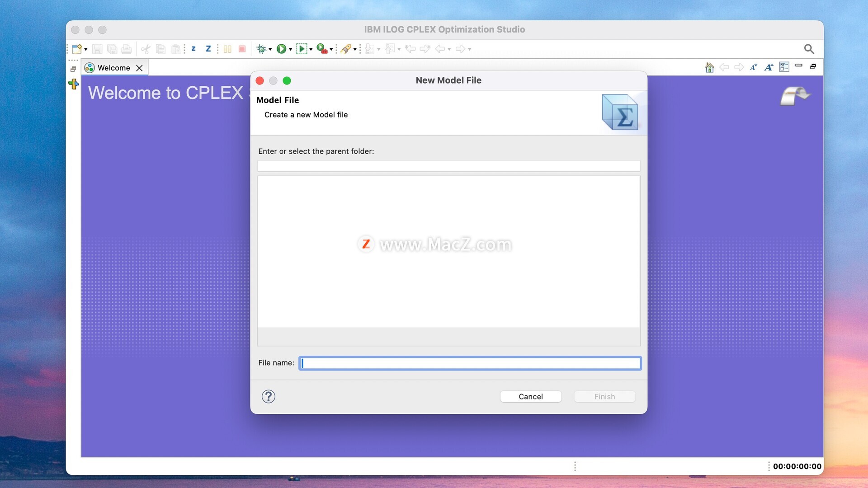868x488 pixels.
Task: Click the green Run button icon
Action: click(281, 49)
